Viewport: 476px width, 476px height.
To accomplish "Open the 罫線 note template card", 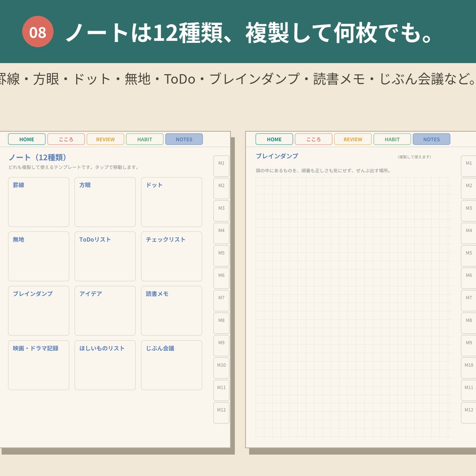I will tap(39, 202).
